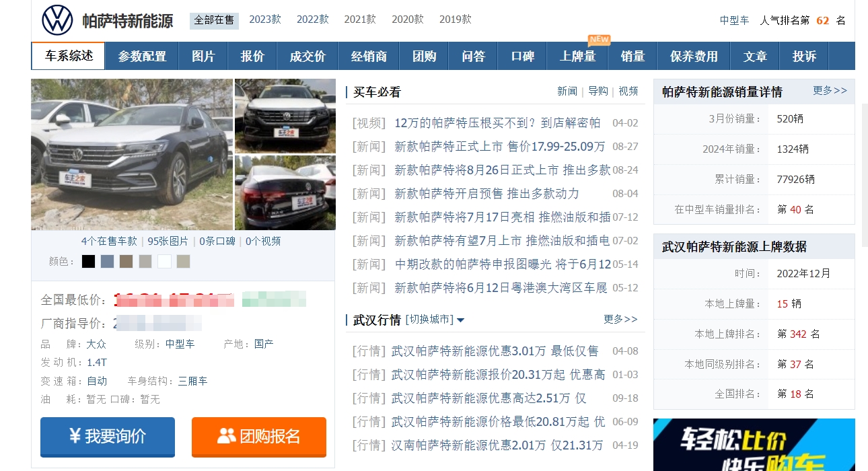This screenshot has width=868, height=471.
Task: Click the 自动 transmission link
Action: click(x=97, y=381)
